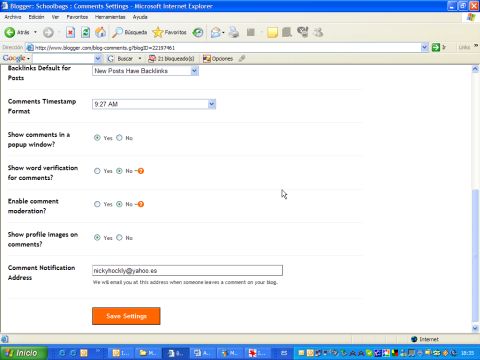Click the page icon in the address bar
The image size is (480, 360).
tap(30, 48)
